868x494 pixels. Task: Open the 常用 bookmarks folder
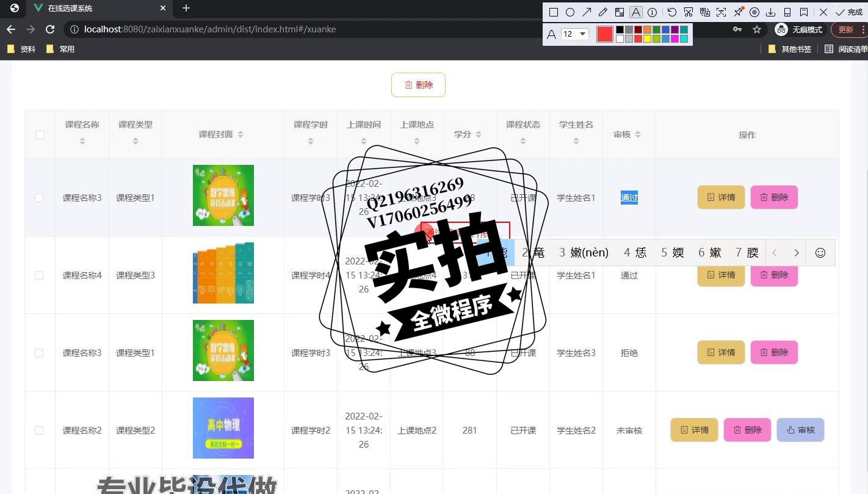(60, 49)
